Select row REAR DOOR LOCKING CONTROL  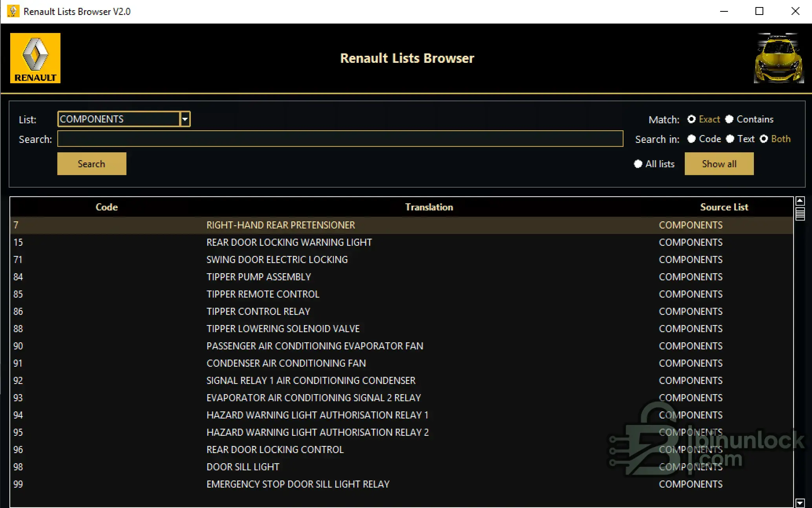coord(401,450)
